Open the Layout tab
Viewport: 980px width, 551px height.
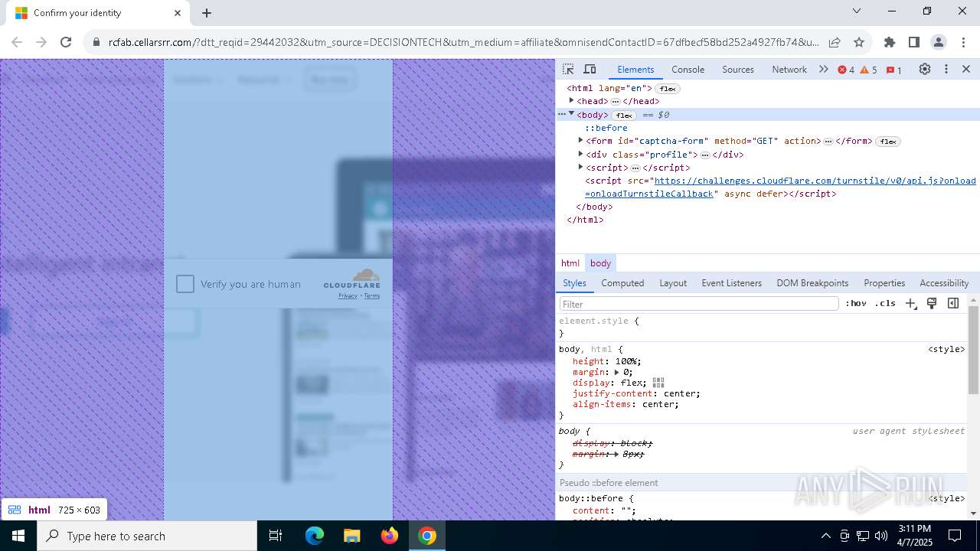tap(673, 282)
